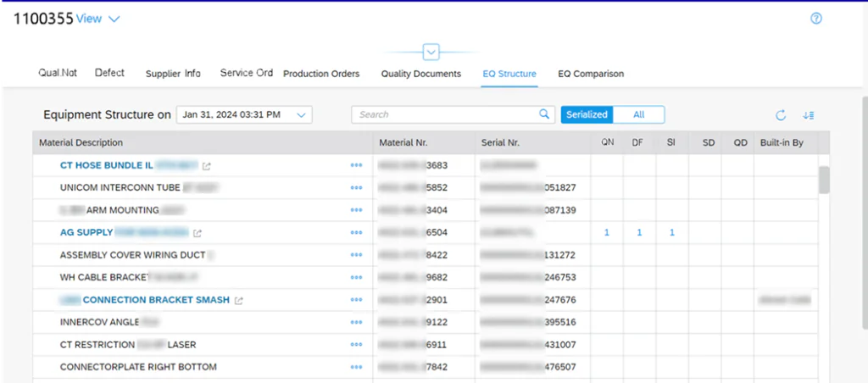Open the sort settings icon
868x383 pixels.
(x=808, y=115)
